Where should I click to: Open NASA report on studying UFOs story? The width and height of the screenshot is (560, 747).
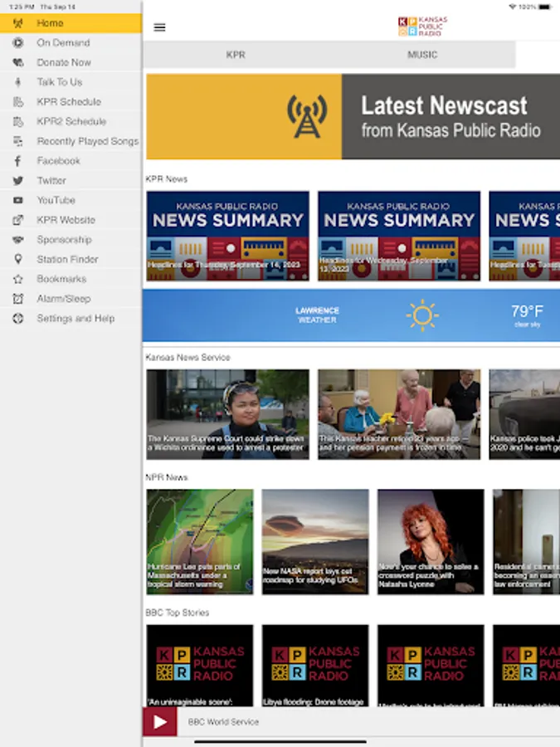pyautogui.click(x=315, y=542)
